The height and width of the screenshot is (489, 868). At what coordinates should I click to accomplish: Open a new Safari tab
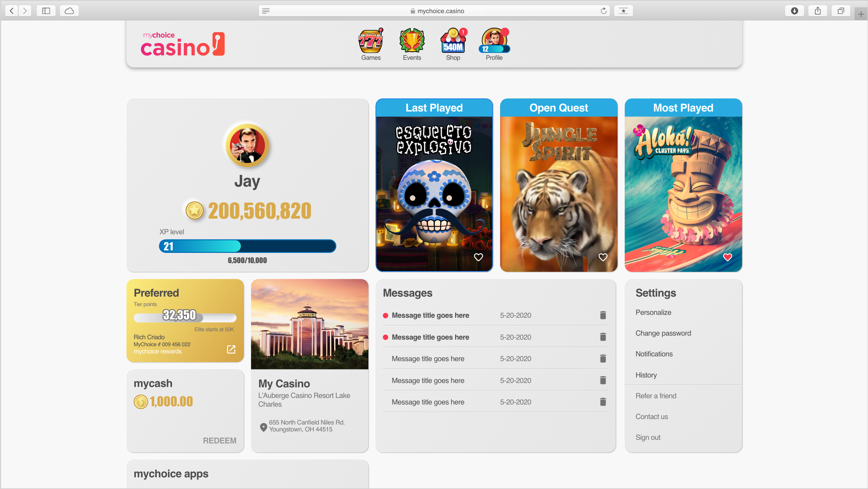click(x=861, y=14)
